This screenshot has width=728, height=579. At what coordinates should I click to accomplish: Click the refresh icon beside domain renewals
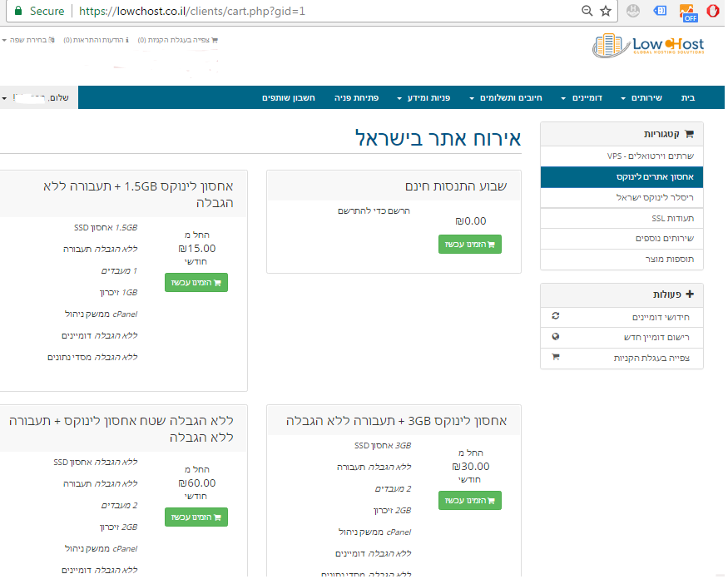[x=556, y=317]
